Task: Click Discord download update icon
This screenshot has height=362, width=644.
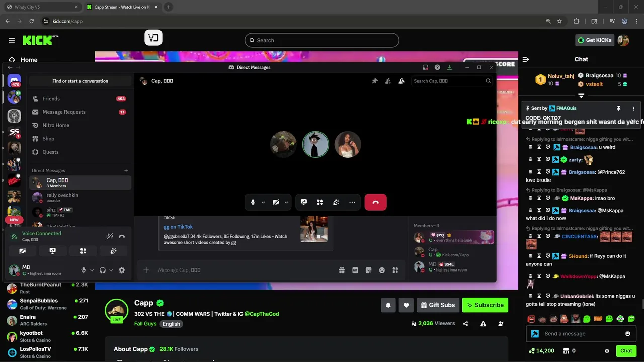Action: [x=449, y=67]
